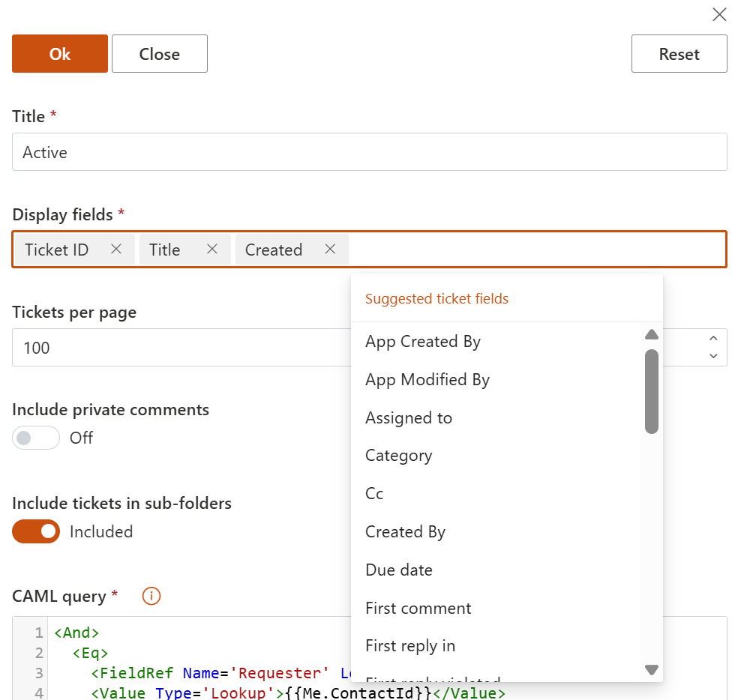
Task: Click the suggestions list scrollbar thumb
Action: click(x=652, y=391)
